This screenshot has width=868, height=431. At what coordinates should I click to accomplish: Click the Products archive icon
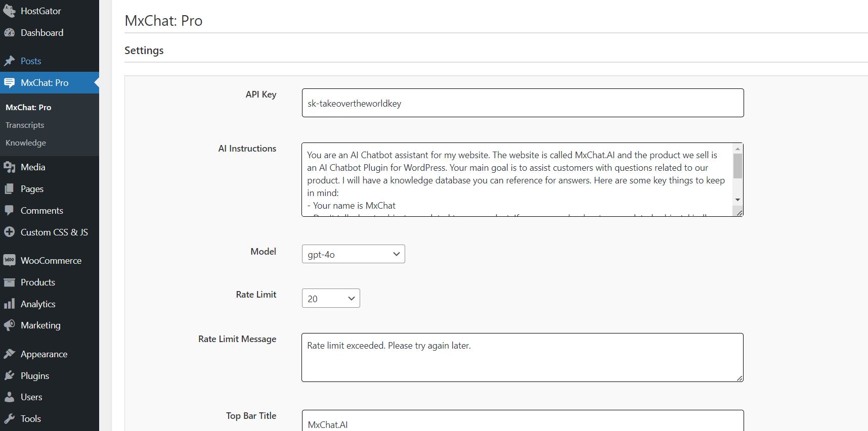click(x=10, y=282)
